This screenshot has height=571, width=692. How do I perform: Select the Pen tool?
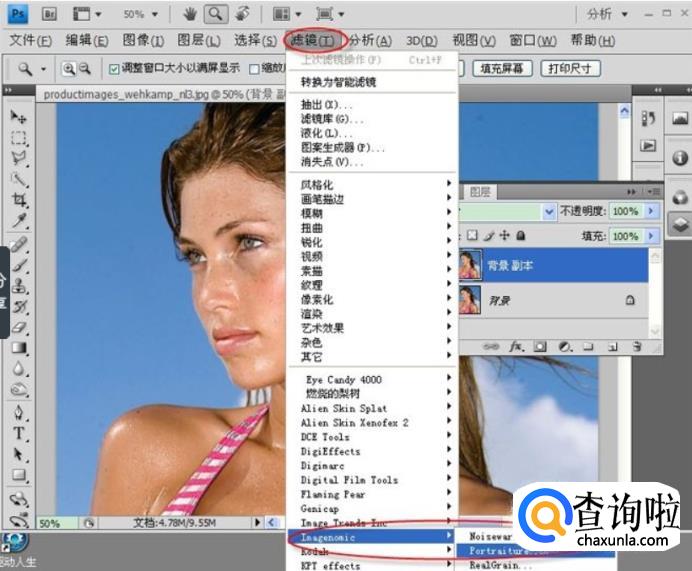(19, 413)
